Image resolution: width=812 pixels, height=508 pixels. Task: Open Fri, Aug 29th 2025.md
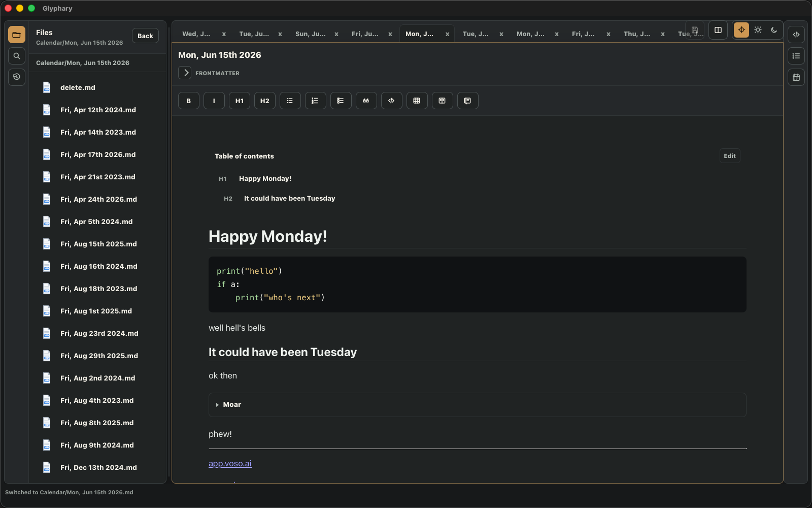97,356
